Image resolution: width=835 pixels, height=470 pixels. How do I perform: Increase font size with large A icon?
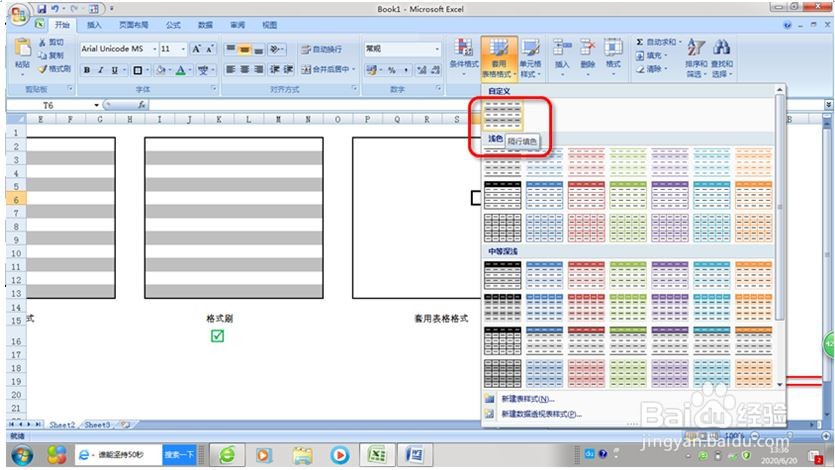(197, 49)
